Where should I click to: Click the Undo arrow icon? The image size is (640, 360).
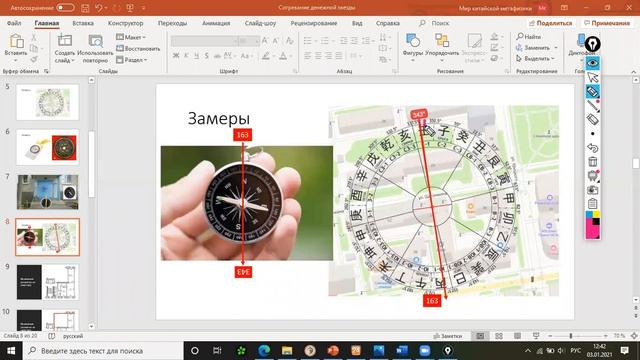(x=99, y=8)
